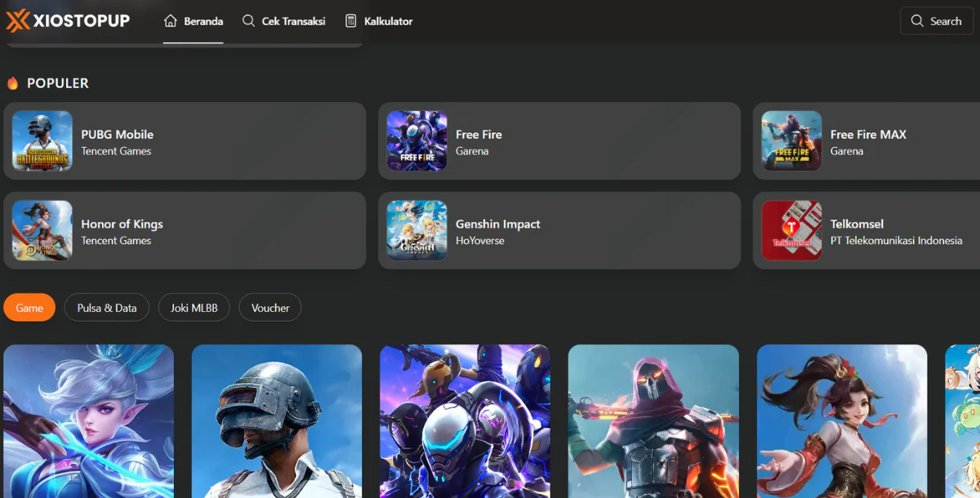Click the Genshin Impact game icon
Image resolution: width=980 pixels, height=498 pixels.
click(x=417, y=231)
